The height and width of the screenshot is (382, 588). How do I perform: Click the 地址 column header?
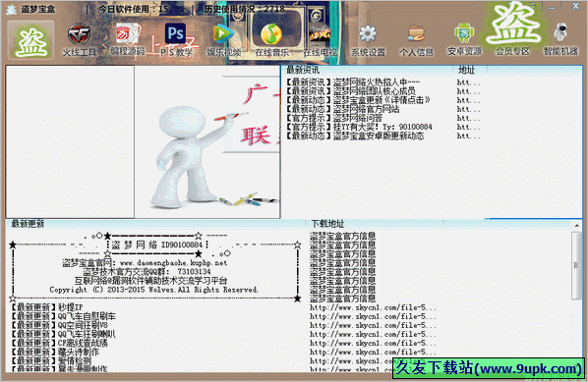470,70
